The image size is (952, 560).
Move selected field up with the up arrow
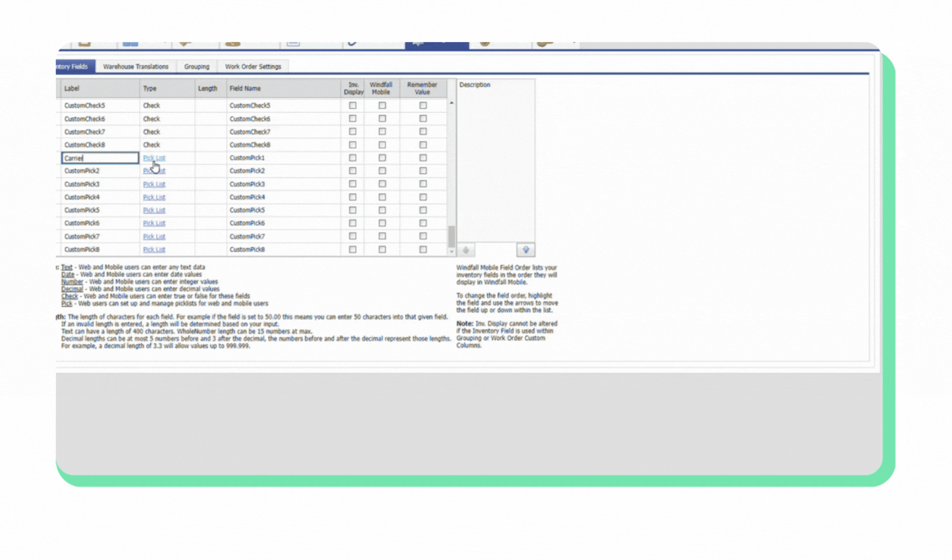tap(465, 250)
